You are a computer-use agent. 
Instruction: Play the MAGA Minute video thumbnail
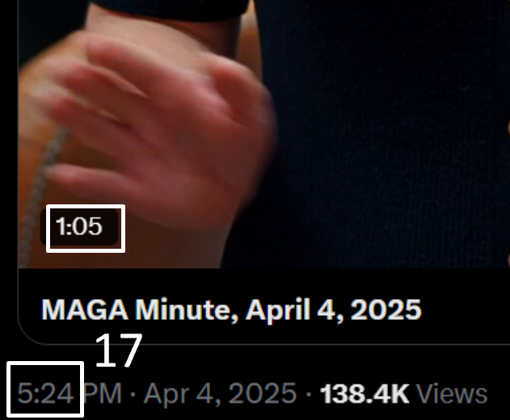pos(264,134)
